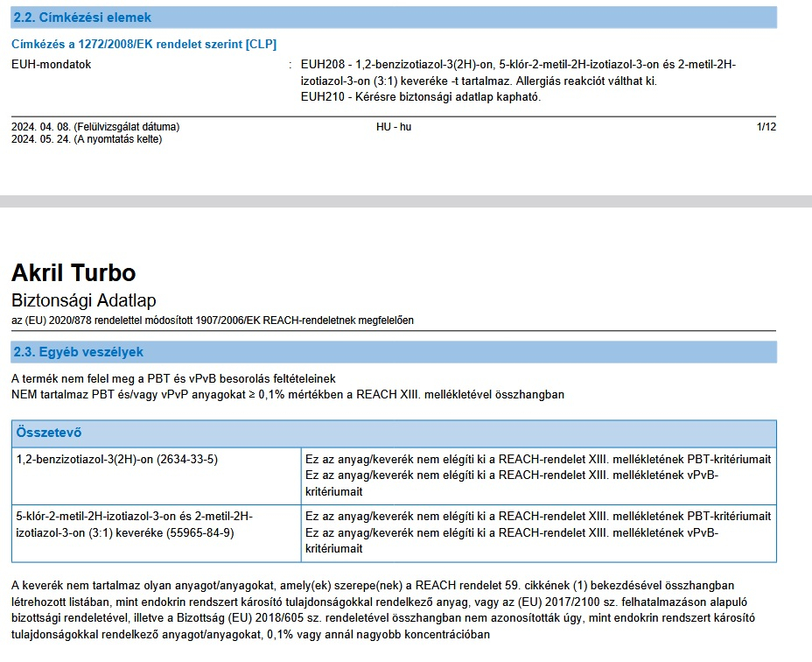The width and height of the screenshot is (812, 662).
Task: Click the "2.2. Címkézési elemek" section header
Action: 82,18
